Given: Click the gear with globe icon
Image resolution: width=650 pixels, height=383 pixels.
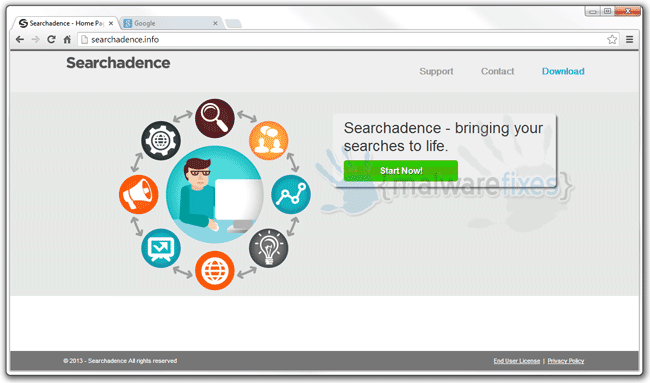Looking at the screenshot, I should pos(161,141).
